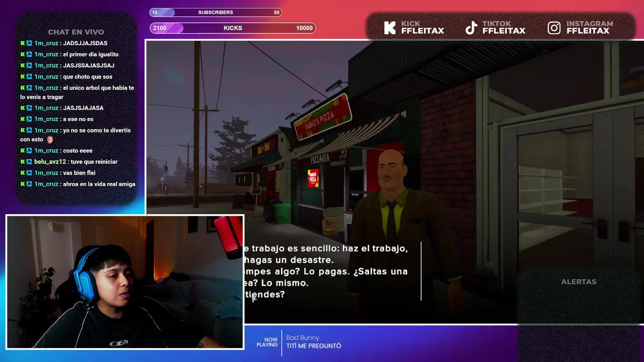Click the streamer webcam feed
The image size is (644, 362).
coord(125,282)
